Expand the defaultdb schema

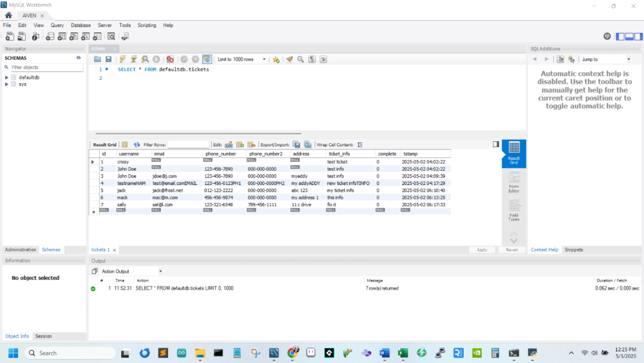click(x=6, y=77)
